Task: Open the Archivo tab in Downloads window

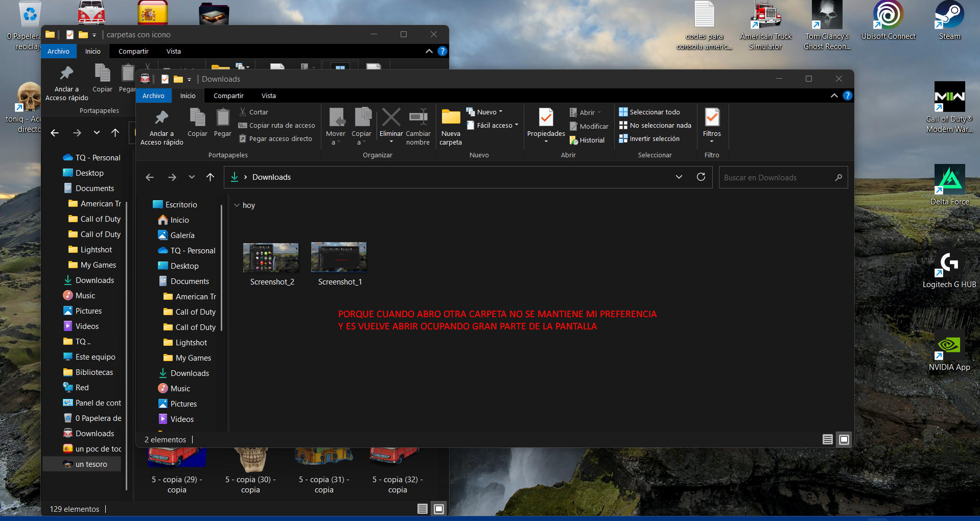Action: click(x=153, y=96)
